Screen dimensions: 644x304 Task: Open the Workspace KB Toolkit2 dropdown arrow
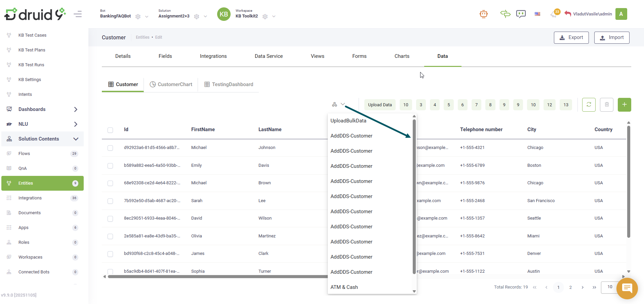point(274,16)
